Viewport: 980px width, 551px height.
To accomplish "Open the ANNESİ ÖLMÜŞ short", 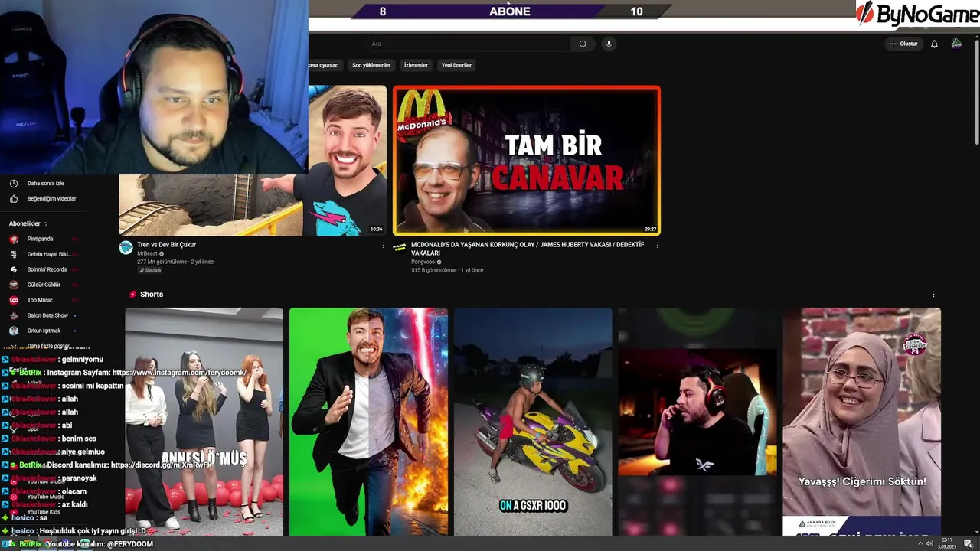I will click(x=204, y=422).
